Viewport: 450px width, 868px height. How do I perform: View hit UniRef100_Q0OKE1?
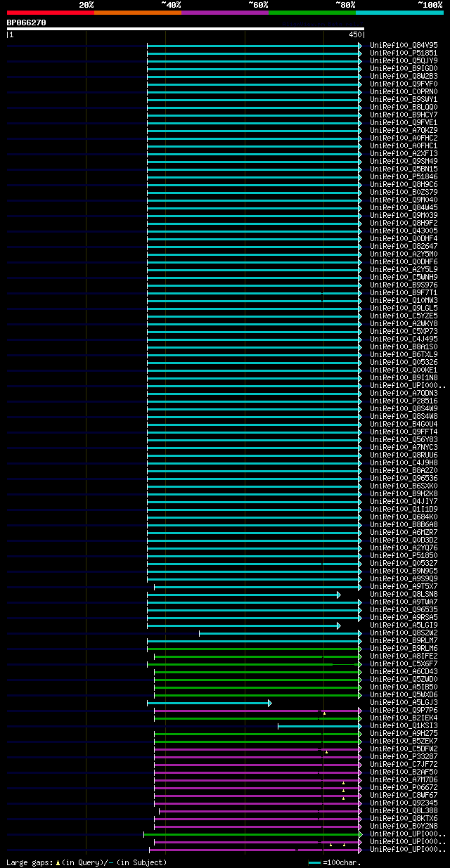[404, 370]
